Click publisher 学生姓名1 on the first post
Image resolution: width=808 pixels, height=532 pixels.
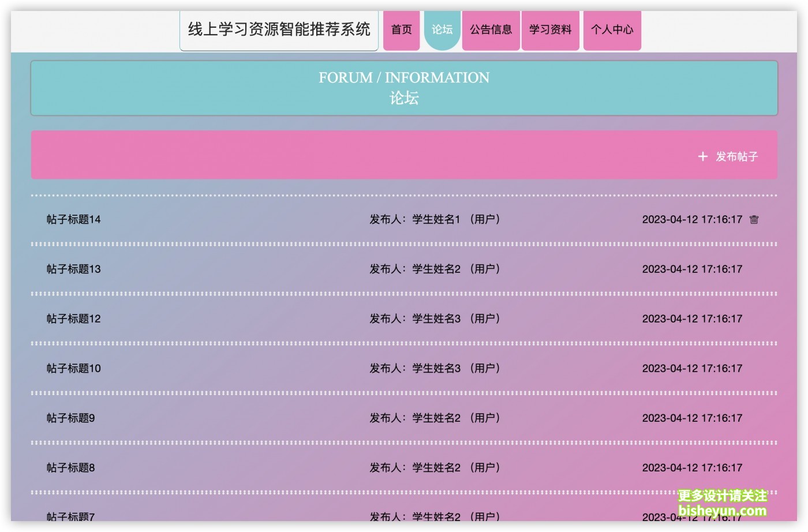coord(436,219)
